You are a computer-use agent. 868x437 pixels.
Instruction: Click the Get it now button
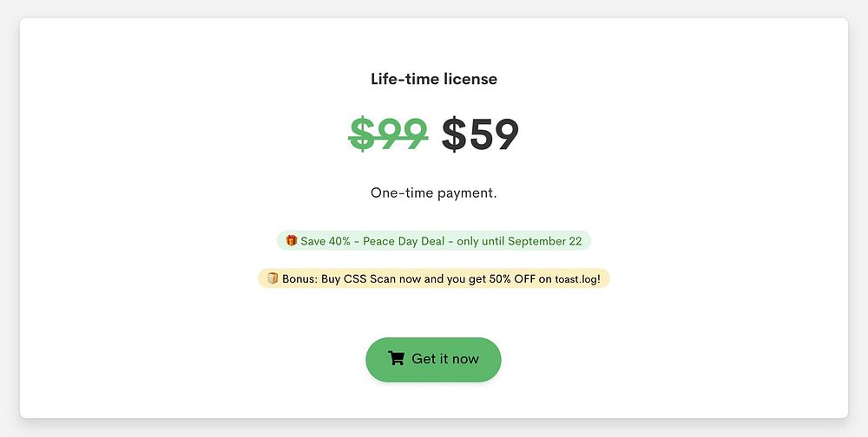pos(433,359)
